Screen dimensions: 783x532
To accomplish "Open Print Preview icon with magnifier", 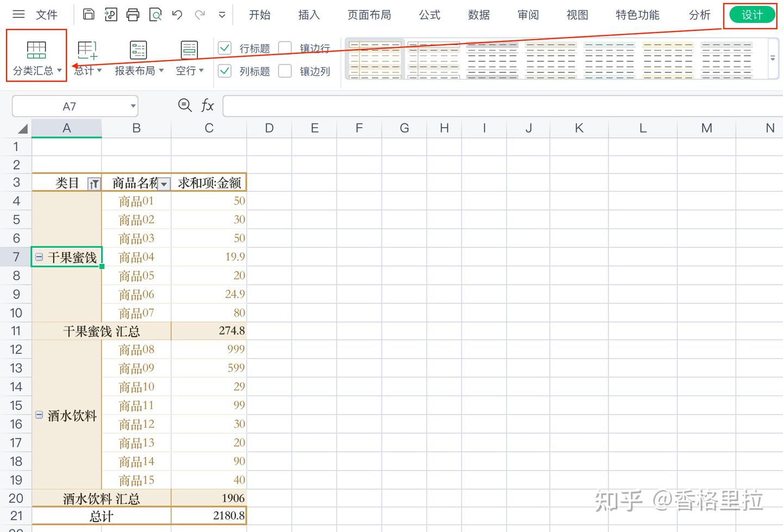I will [x=156, y=15].
